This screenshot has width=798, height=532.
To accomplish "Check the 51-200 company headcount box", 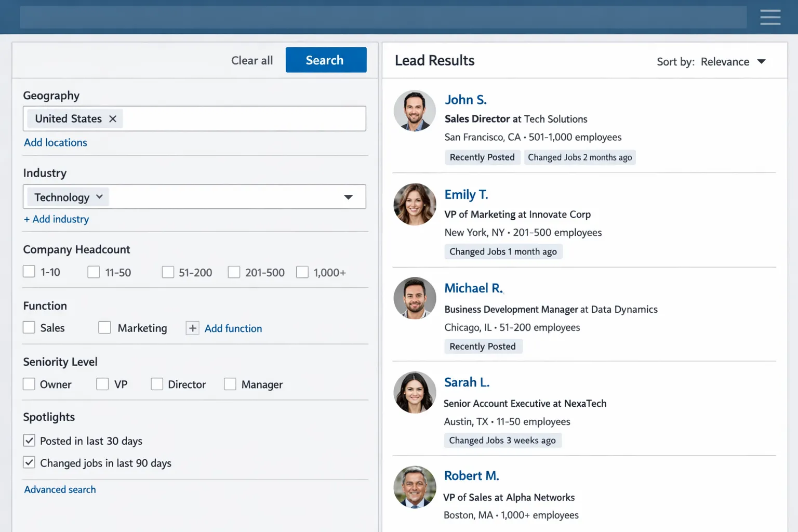I will click(168, 272).
